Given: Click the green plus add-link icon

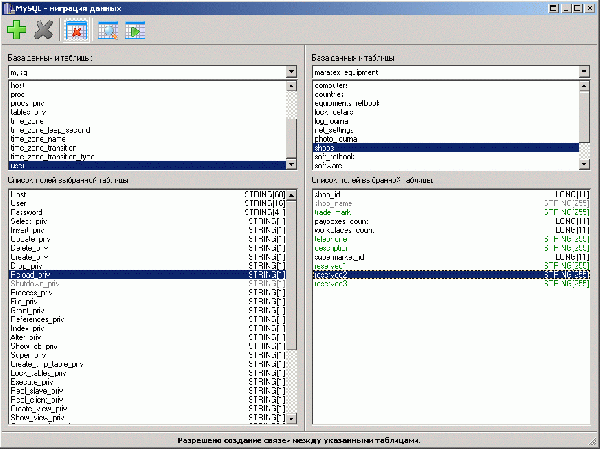Looking at the screenshot, I should 17,30.
